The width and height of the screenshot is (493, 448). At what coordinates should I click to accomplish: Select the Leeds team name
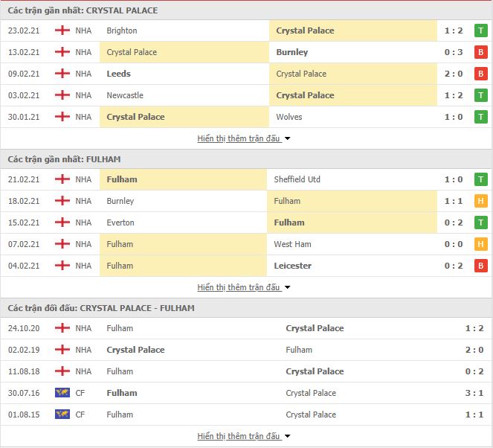tap(118, 74)
